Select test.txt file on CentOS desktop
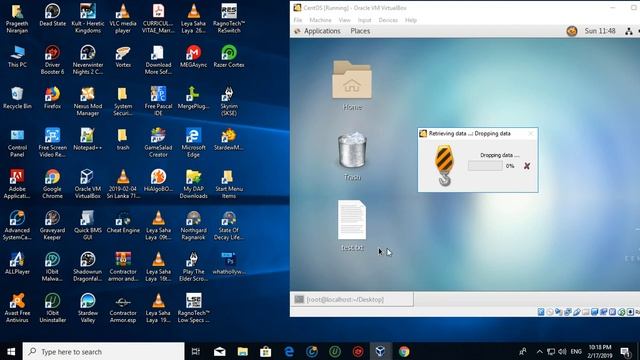Viewport: 640px width, 360px height. click(352, 225)
